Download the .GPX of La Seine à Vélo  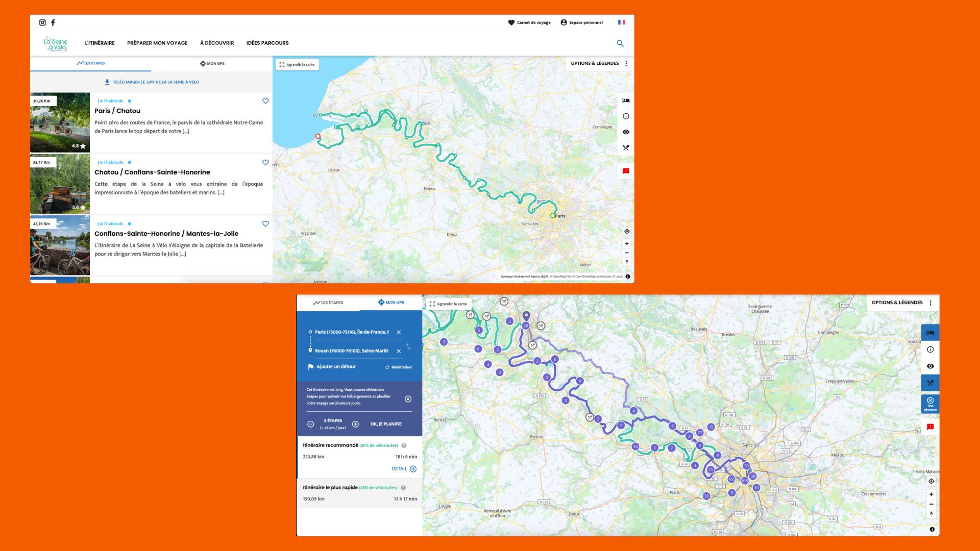(152, 82)
